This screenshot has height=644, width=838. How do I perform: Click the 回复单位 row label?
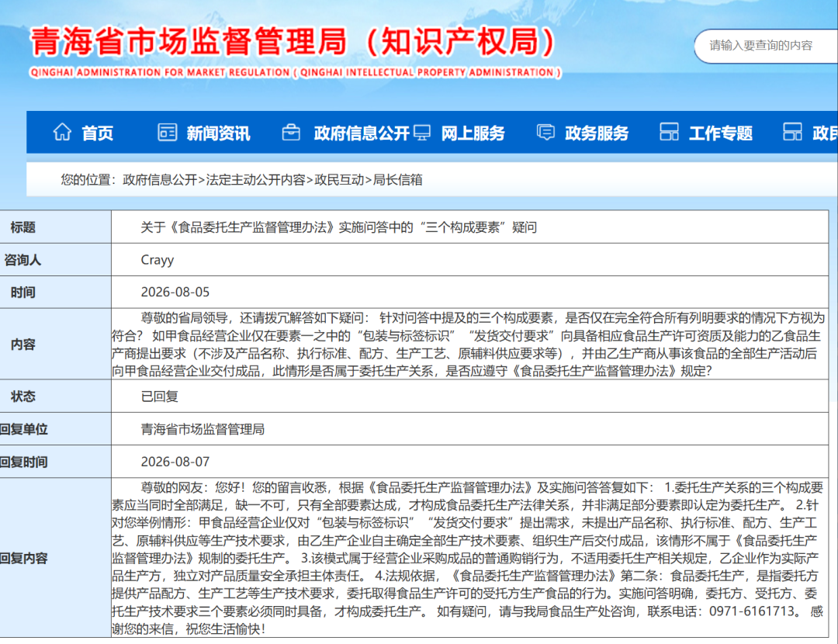pos(23,429)
